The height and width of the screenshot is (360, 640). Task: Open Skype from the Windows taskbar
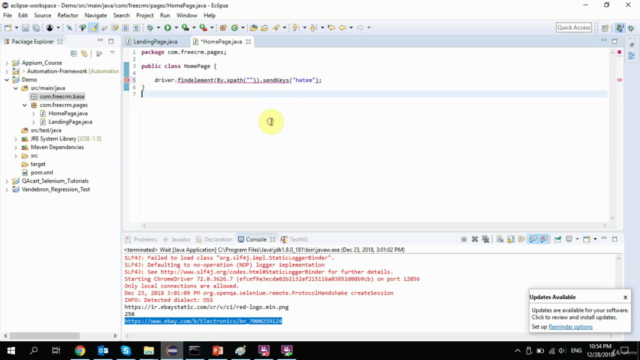click(x=126, y=351)
